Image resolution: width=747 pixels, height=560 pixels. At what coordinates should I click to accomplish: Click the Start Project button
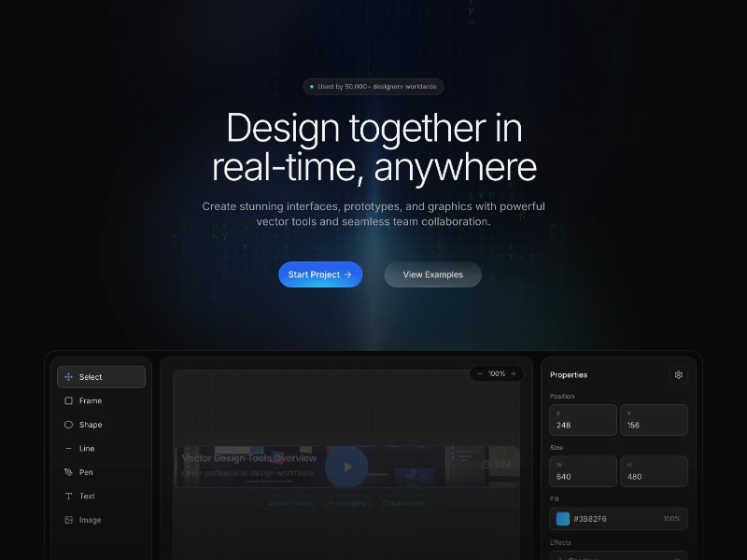click(320, 274)
